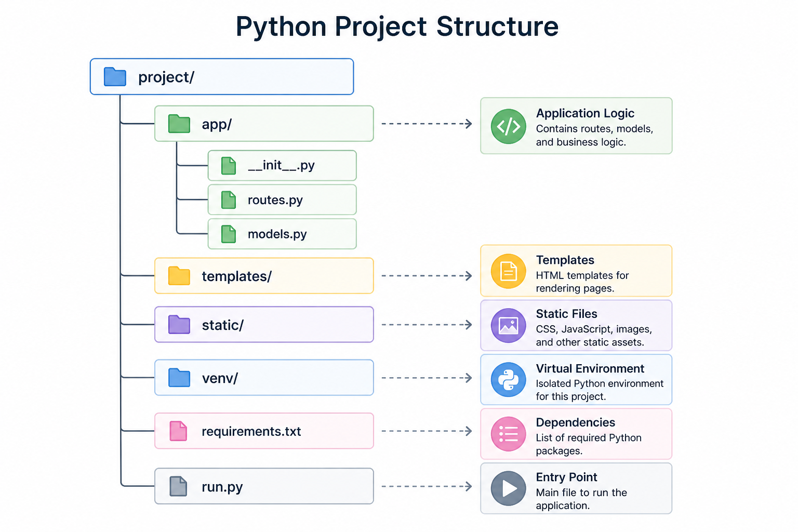Click the green app/ folder icon
Viewport: 798px width, 532px height.
pyautogui.click(x=179, y=124)
